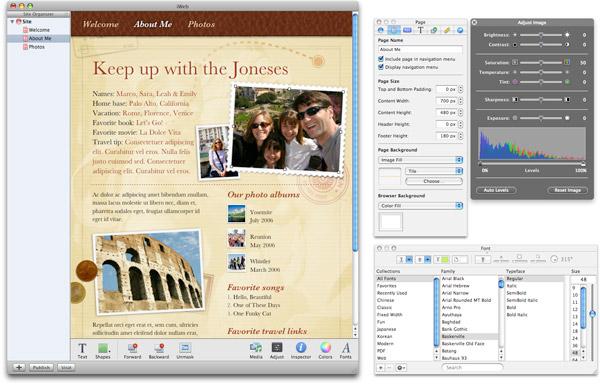
Task: Open the Adjust image panel
Action: [277, 351]
